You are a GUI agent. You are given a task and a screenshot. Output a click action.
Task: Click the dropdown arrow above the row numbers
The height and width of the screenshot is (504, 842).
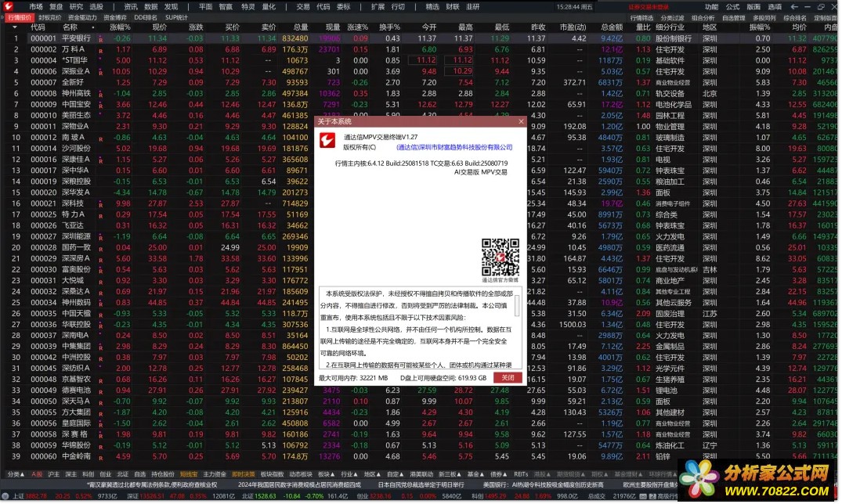[15, 27]
